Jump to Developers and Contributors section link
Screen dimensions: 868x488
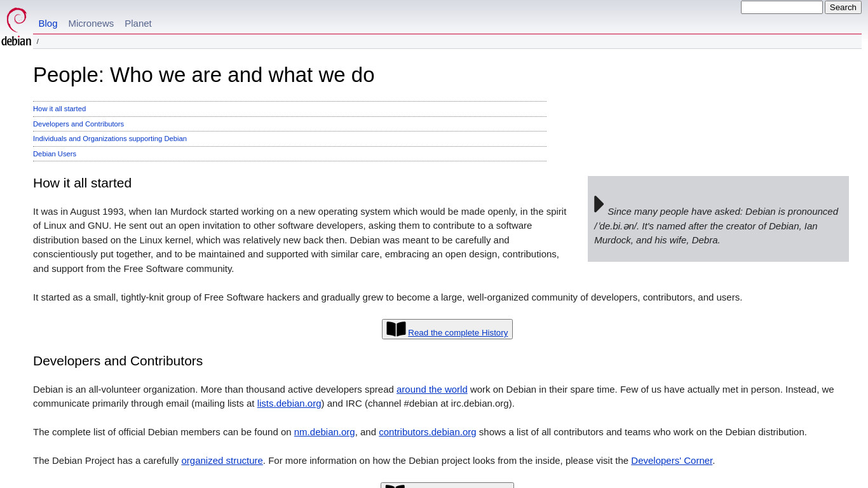[x=78, y=124]
